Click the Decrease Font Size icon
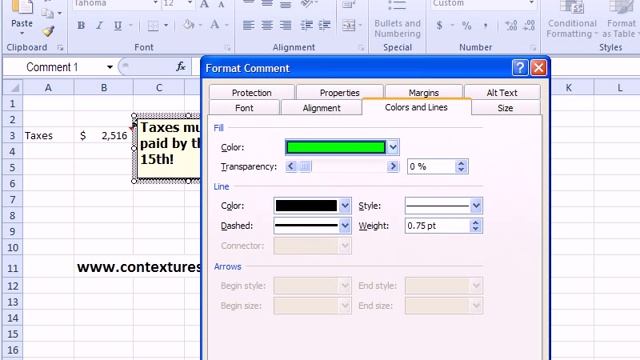This screenshot has height=360, width=640. tap(221, 4)
